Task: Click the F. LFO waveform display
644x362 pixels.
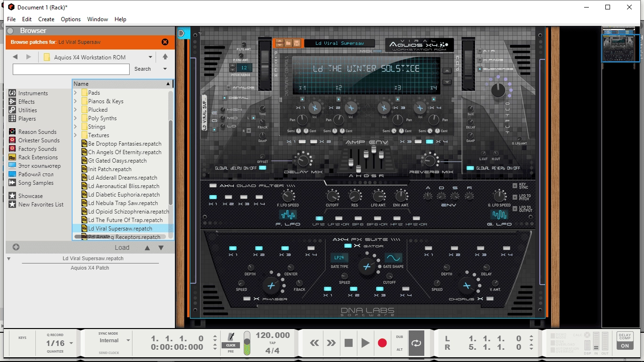Action: pos(288,215)
